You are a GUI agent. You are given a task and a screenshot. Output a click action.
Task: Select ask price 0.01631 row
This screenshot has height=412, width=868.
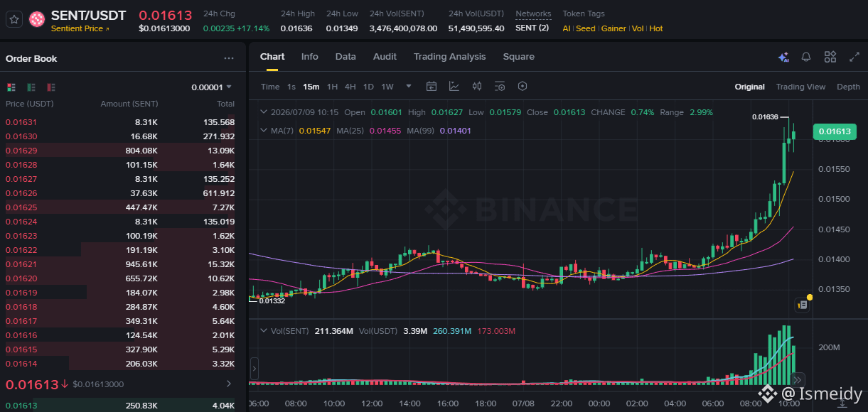(120, 122)
